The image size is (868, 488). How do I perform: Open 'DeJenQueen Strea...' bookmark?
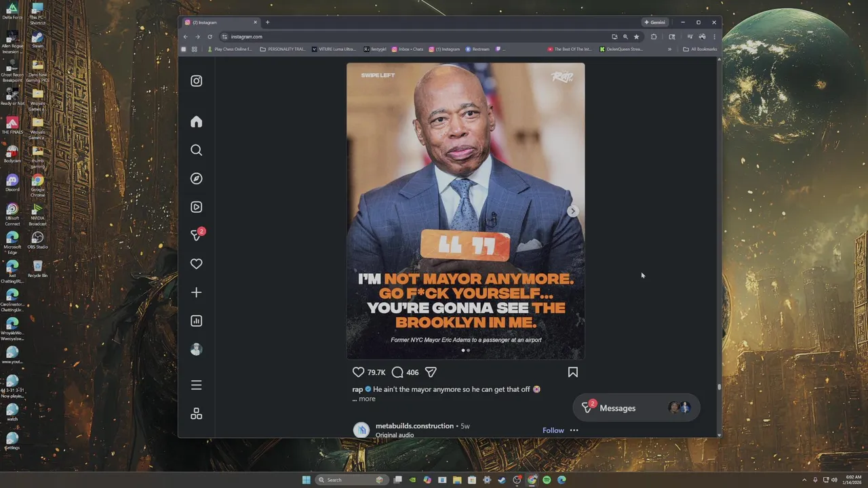tap(620, 49)
